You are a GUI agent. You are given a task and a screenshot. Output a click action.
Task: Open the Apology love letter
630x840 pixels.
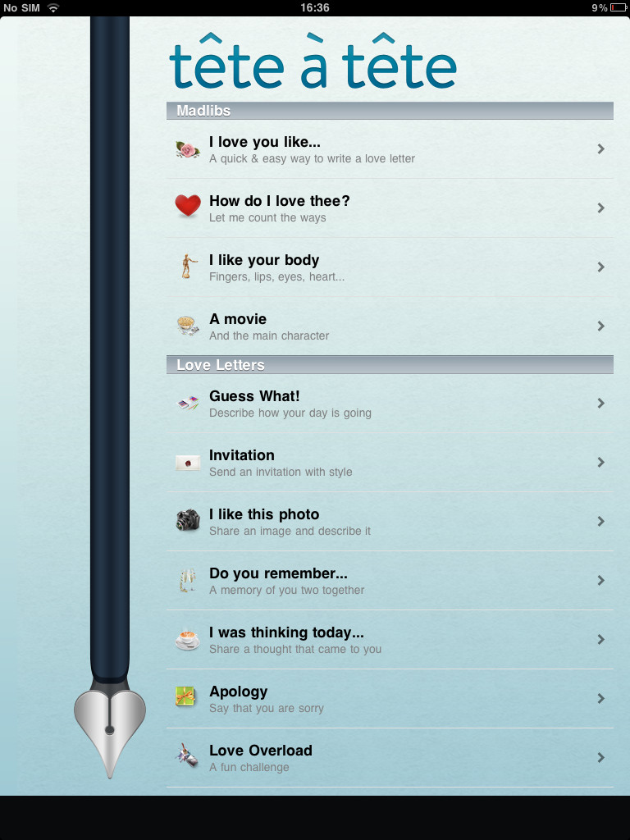[x=390, y=699]
